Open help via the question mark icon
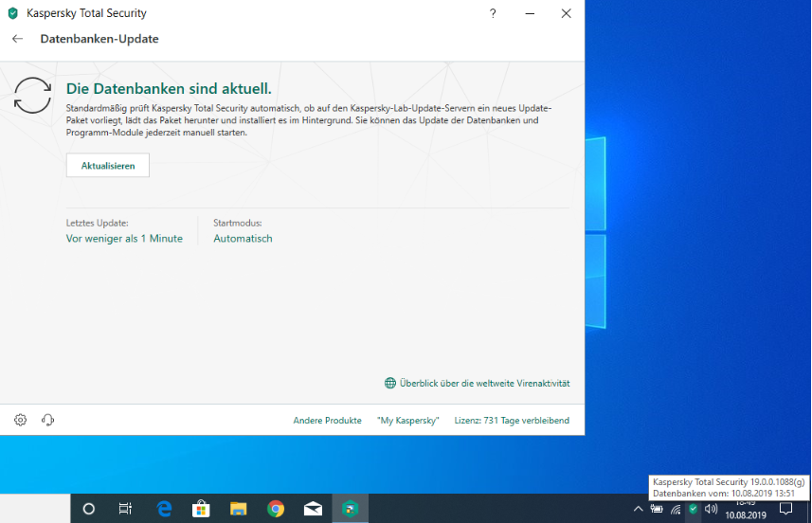The height and width of the screenshot is (523, 812). coord(493,13)
